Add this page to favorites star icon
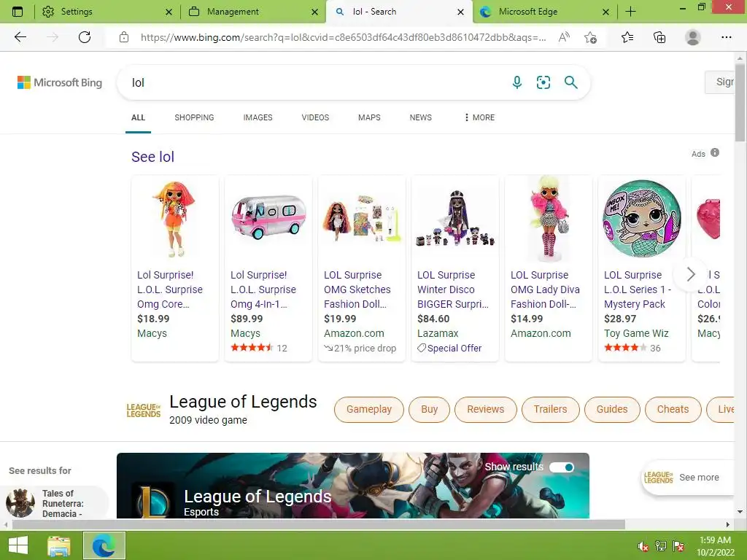Image resolution: width=747 pixels, height=560 pixels. (591, 37)
